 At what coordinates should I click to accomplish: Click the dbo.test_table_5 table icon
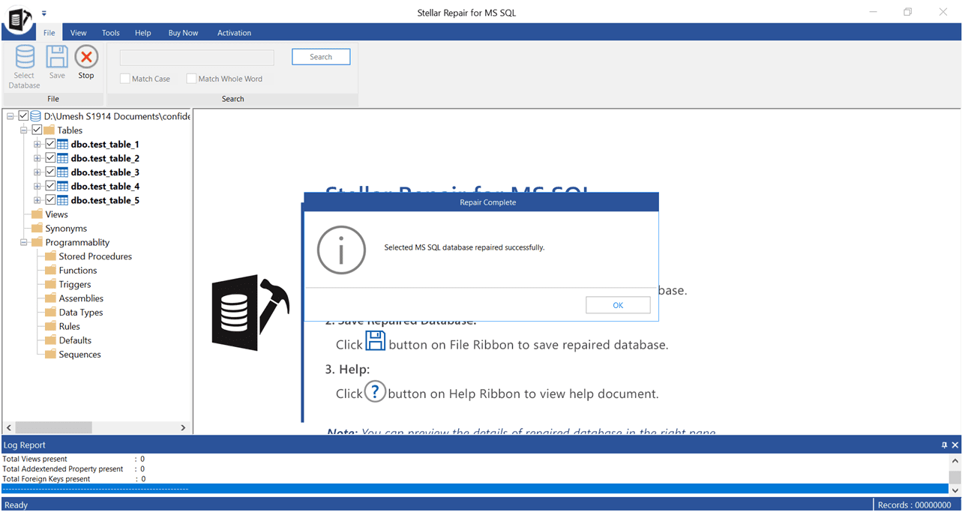pyautogui.click(x=63, y=200)
